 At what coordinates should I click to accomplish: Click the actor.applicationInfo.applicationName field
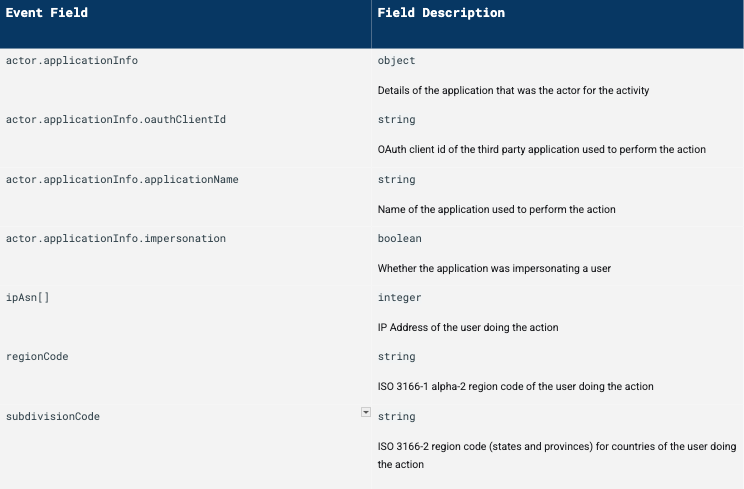click(x=122, y=180)
